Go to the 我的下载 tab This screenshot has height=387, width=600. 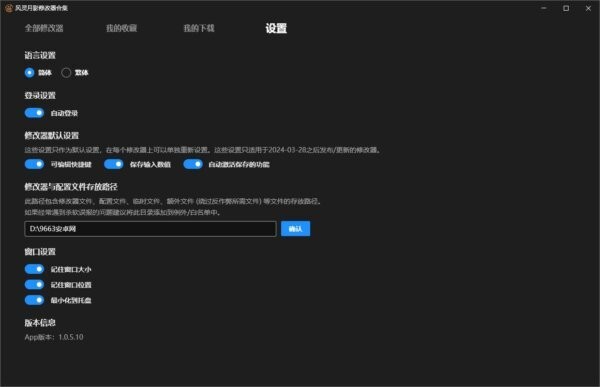199,28
